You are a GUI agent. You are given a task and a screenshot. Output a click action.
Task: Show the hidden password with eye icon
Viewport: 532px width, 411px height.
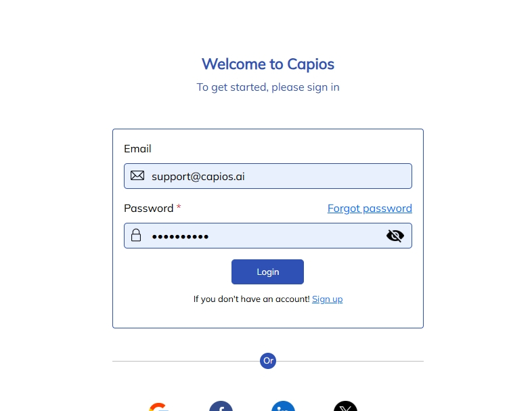tap(395, 236)
